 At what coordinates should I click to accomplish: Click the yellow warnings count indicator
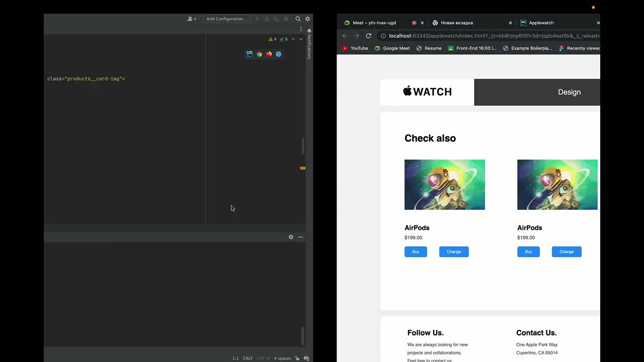pos(273,39)
